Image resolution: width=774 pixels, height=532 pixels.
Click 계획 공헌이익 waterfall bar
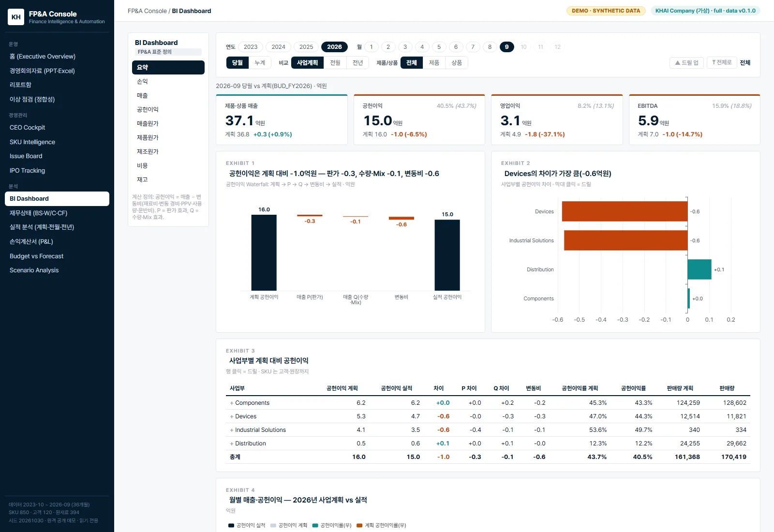click(264, 252)
